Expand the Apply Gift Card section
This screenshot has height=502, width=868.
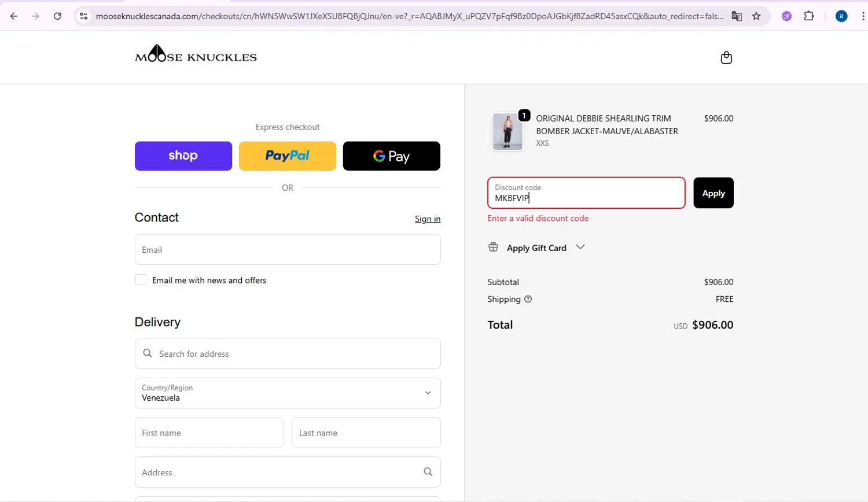click(536, 248)
